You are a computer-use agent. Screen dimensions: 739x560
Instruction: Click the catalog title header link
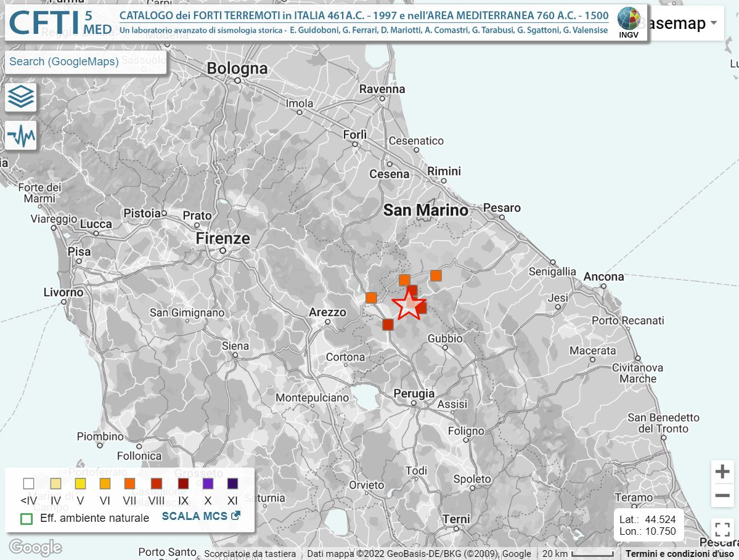coord(364,16)
